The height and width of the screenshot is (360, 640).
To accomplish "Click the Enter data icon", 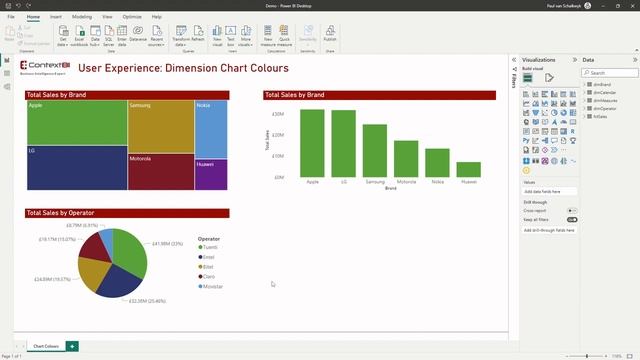I will point(122,36).
